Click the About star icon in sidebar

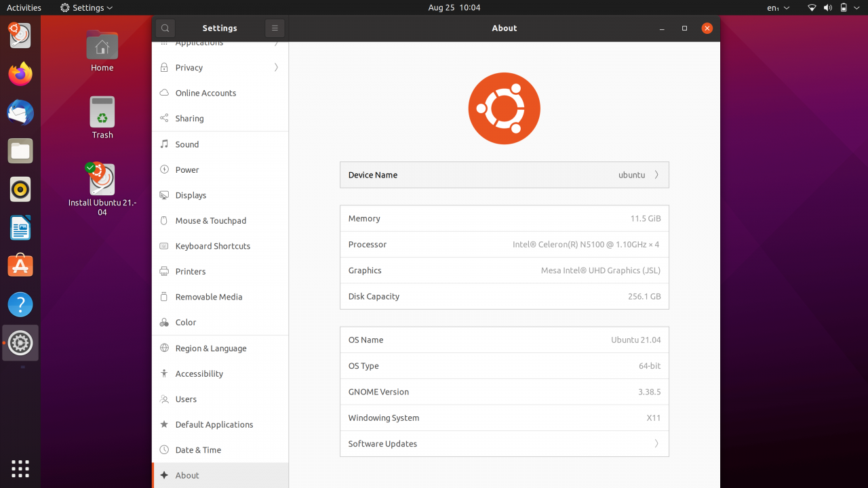164,475
